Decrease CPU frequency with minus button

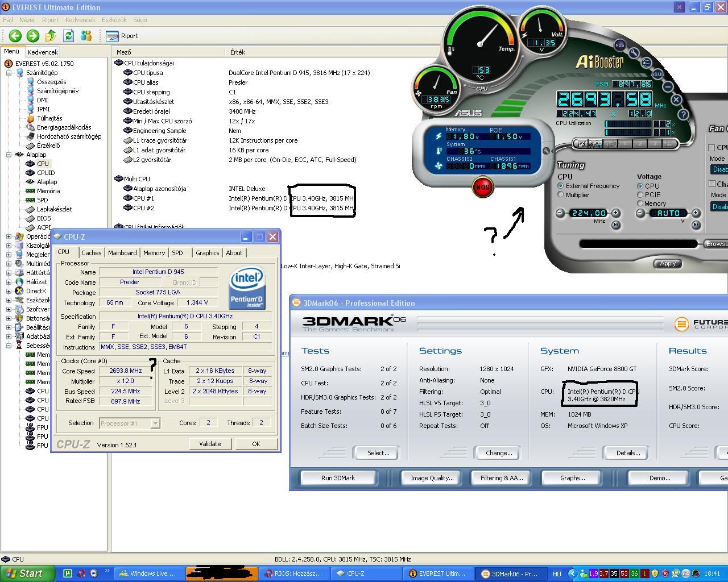(x=560, y=213)
